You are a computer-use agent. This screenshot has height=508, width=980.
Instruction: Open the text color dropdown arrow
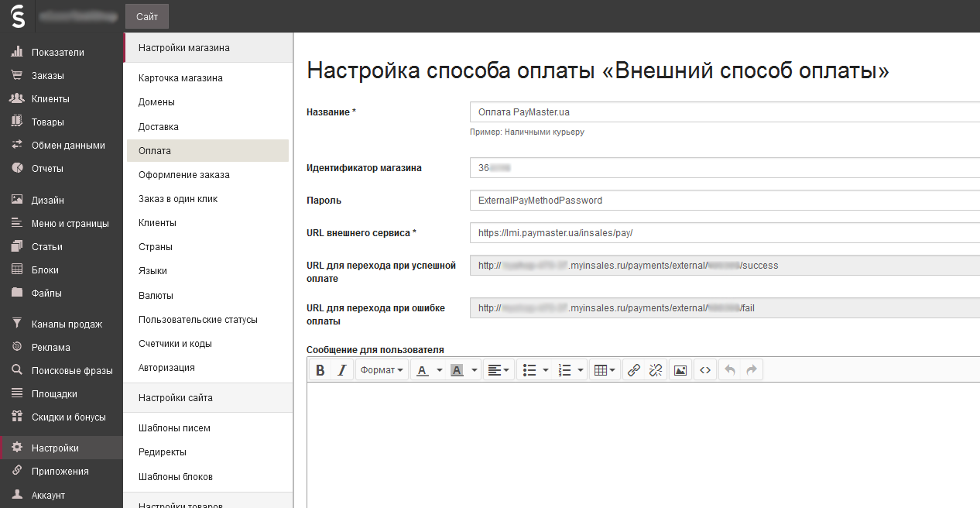440,370
